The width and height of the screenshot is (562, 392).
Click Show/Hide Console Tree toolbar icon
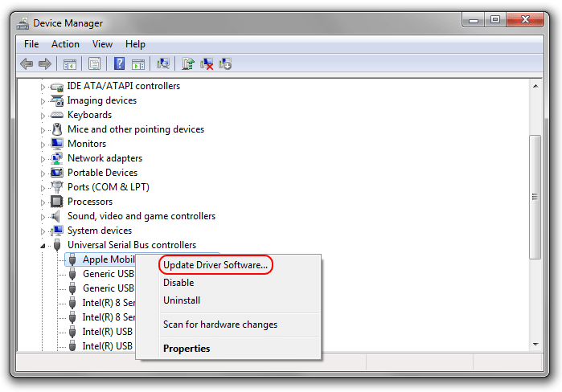point(69,64)
